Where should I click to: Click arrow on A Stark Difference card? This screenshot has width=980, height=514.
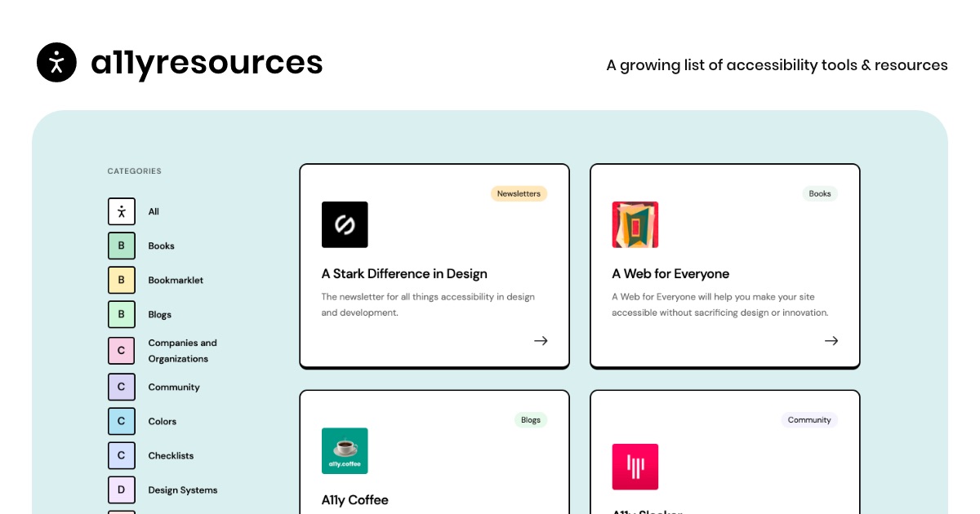541,340
